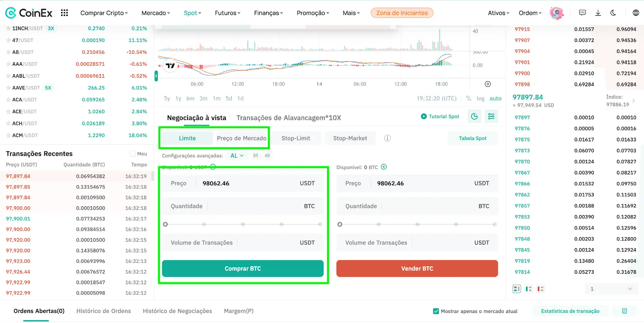
Task: Click the TradingView logo on chart
Action: [x=171, y=66]
